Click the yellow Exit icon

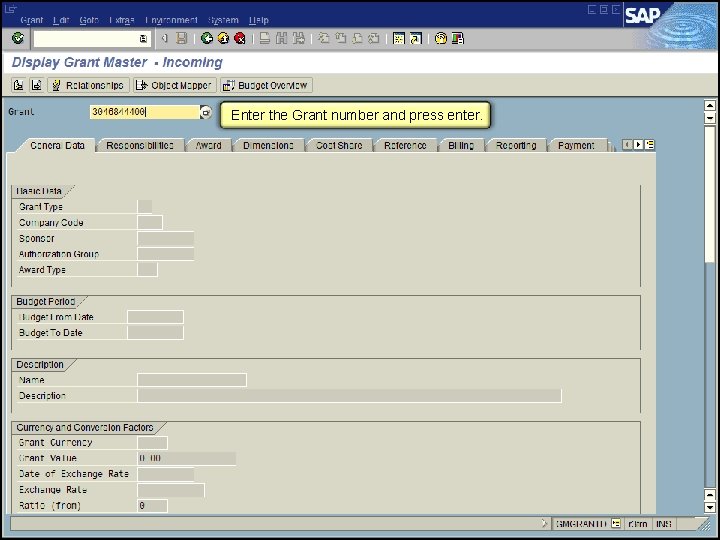pyautogui.click(x=223, y=39)
